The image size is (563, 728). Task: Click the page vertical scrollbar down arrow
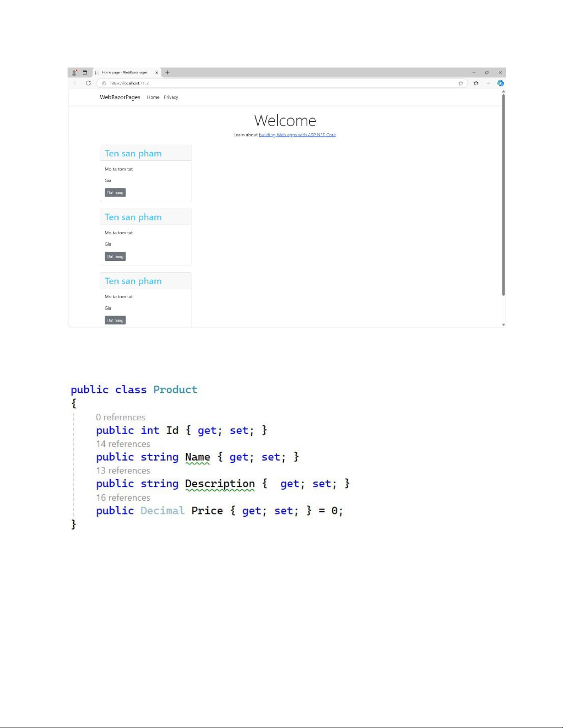[503, 325]
